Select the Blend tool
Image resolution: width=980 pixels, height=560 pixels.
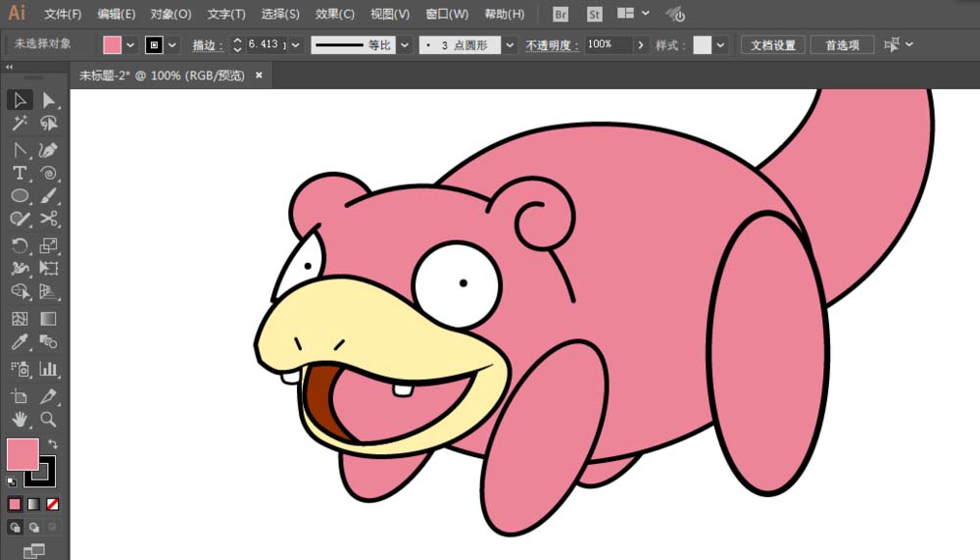click(x=48, y=341)
